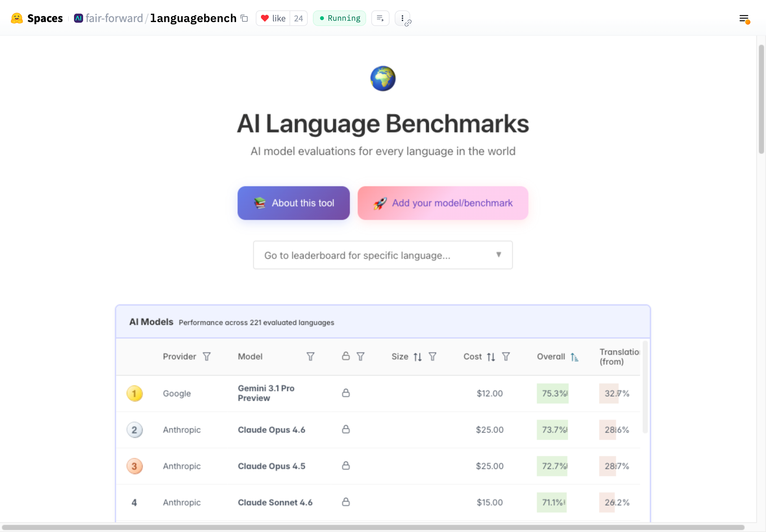Select Claude Sonnet 4.6 model name

pos(275,502)
